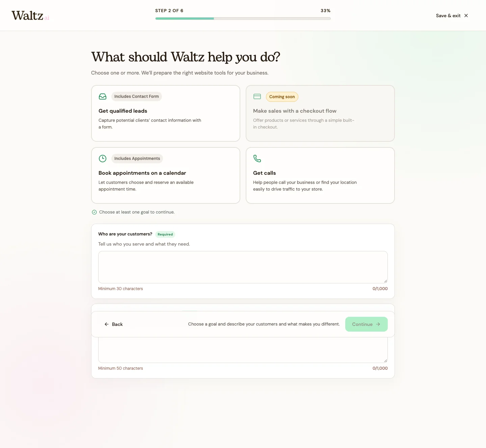Focus the Who are your customers text area

pos(243,267)
